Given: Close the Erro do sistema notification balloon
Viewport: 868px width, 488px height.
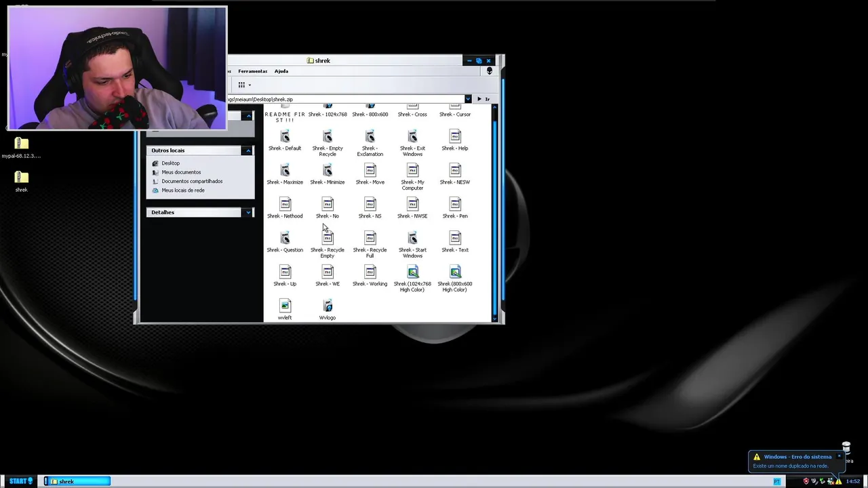Looking at the screenshot, I should [x=839, y=457].
